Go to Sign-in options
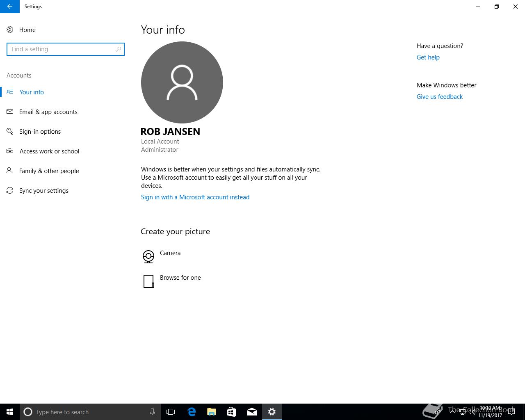 [40, 132]
